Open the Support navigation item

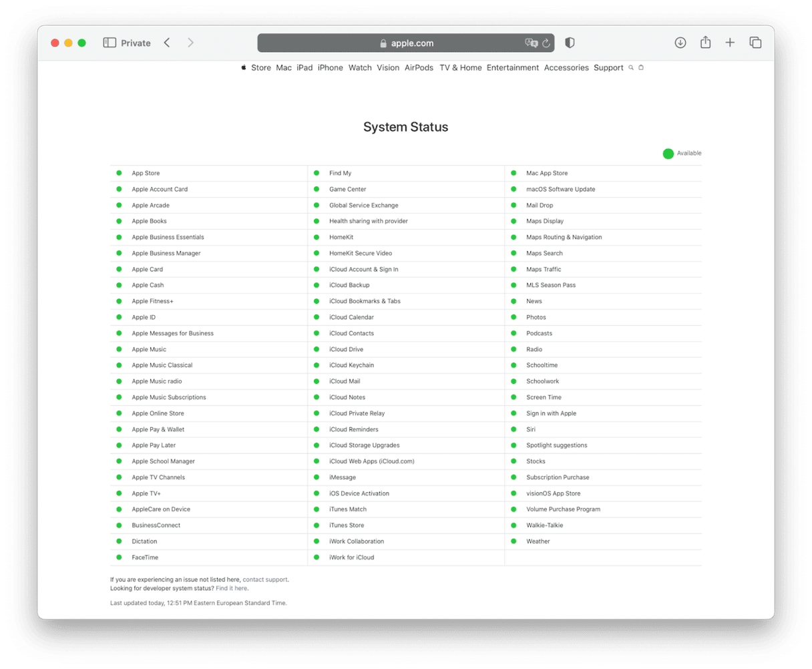(x=608, y=67)
